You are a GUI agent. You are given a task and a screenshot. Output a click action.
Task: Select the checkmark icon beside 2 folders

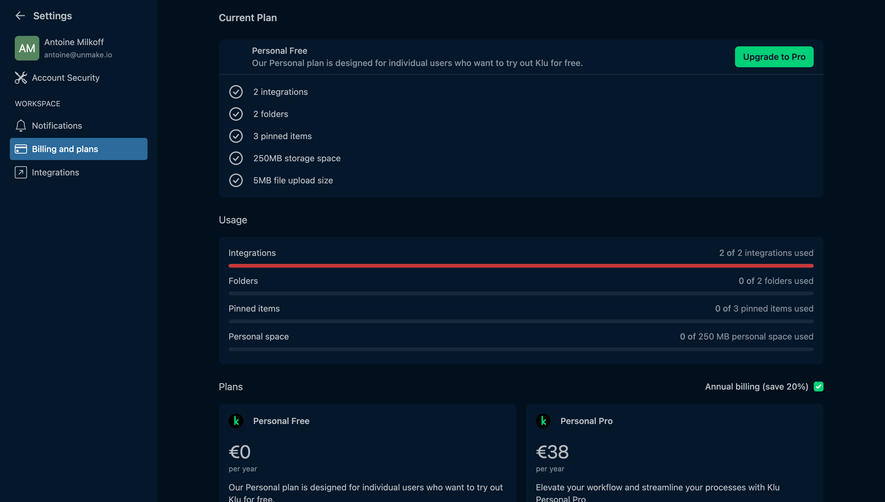(236, 114)
